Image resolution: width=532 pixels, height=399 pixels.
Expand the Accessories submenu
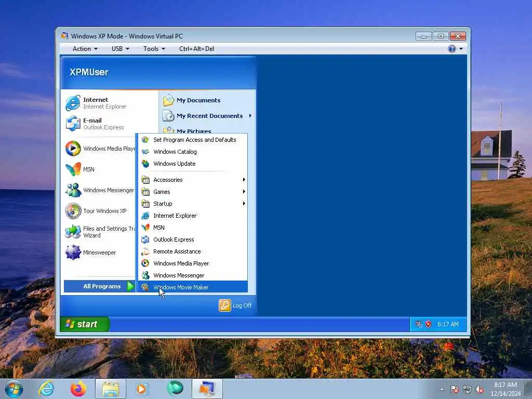click(192, 180)
